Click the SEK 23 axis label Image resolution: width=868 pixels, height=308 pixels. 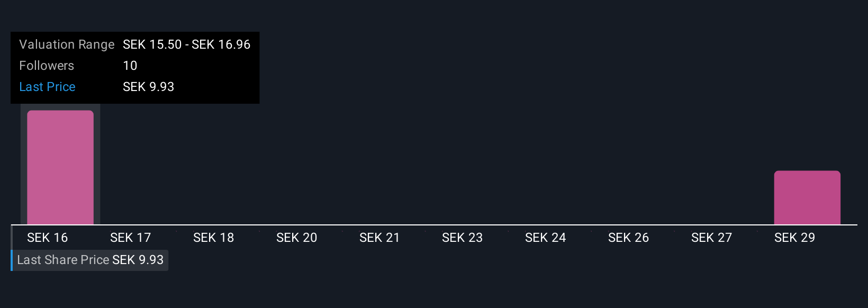coord(463,238)
